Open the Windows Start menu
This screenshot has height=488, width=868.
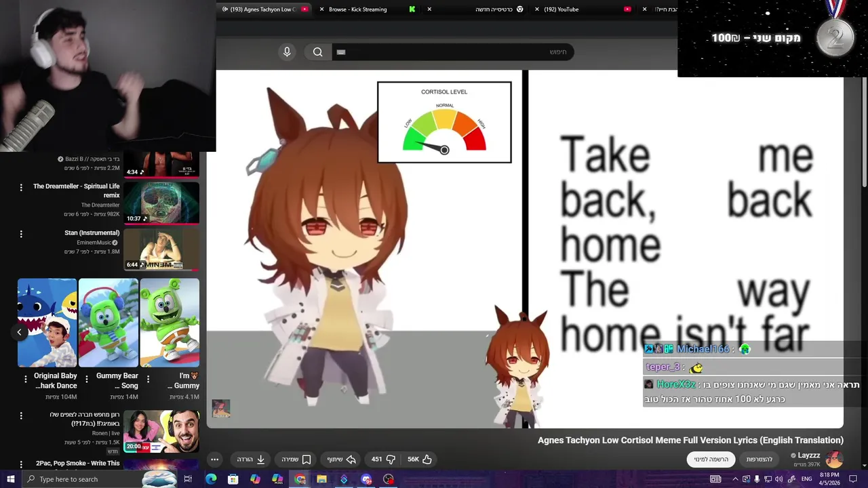pyautogui.click(x=10, y=479)
